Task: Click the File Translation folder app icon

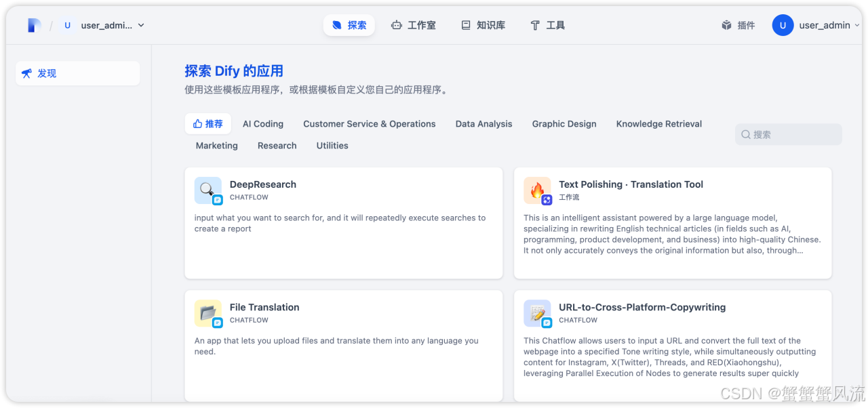Action: click(x=208, y=313)
